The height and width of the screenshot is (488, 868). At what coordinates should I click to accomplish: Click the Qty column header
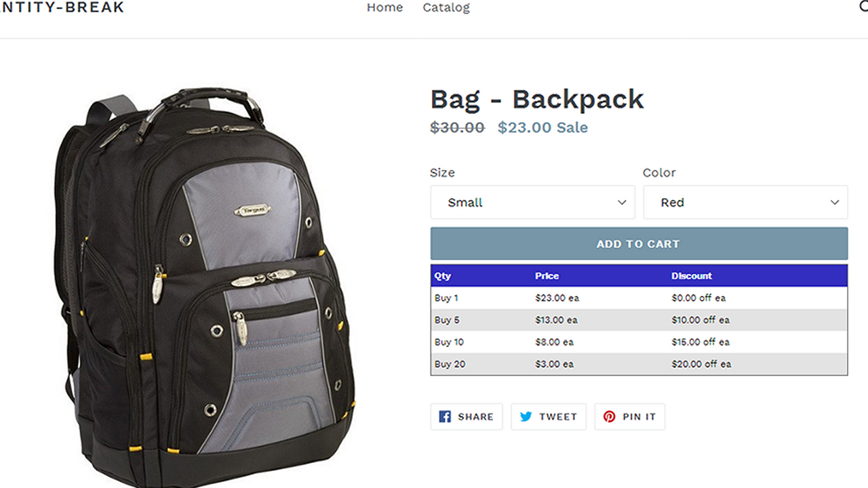(443, 276)
